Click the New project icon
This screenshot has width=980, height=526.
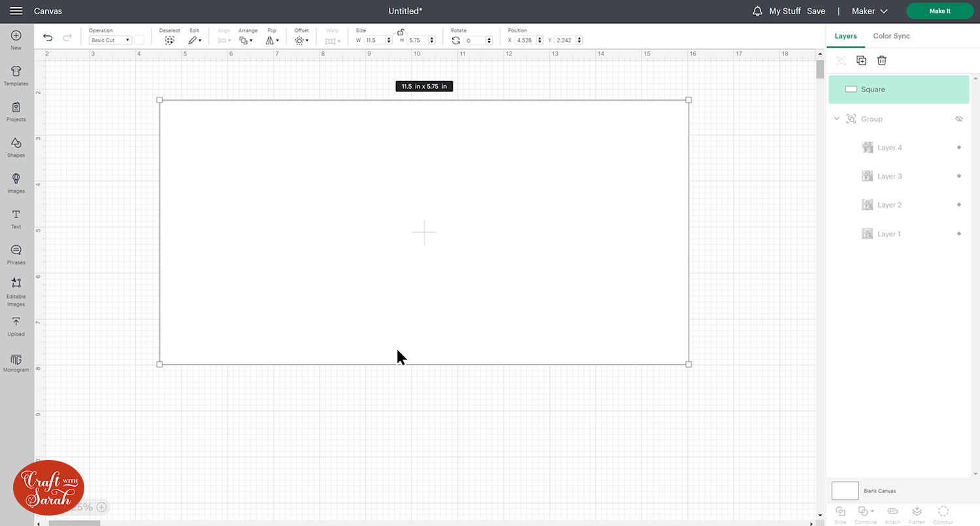pos(16,36)
